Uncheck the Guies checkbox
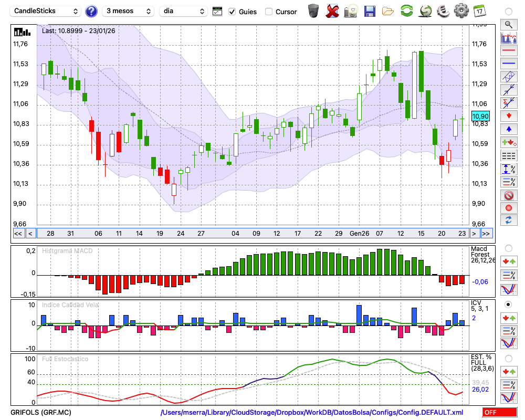Screen dimensions: 525x420 tap(232, 12)
